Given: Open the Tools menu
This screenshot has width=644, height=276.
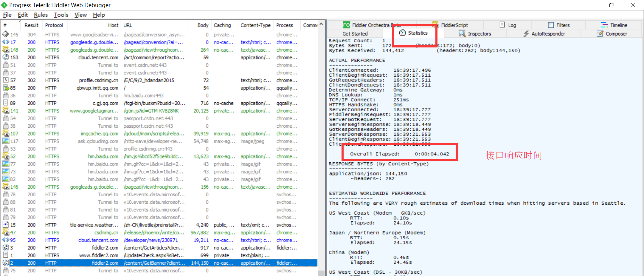Looking at the screenshot, I should (61, 15).
